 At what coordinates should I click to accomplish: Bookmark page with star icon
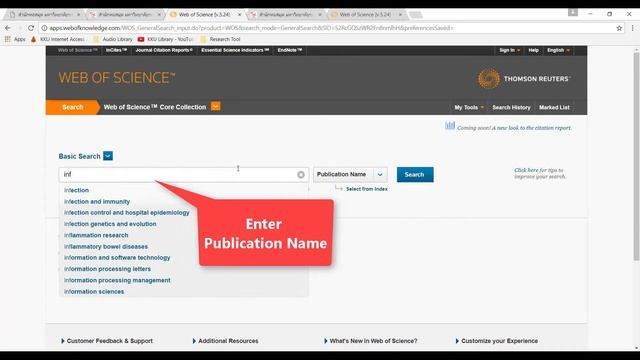[x=619, y=28]
